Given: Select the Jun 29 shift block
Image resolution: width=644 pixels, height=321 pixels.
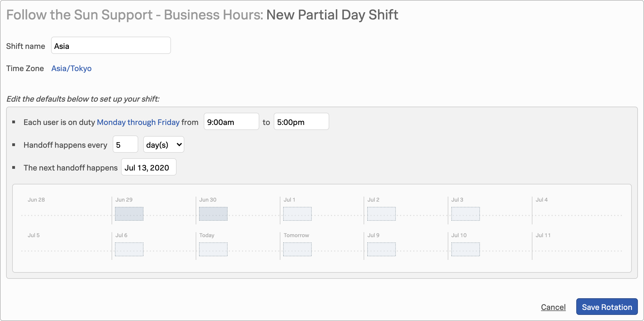Looking at the screenshot, I should (x=129, y=214).
